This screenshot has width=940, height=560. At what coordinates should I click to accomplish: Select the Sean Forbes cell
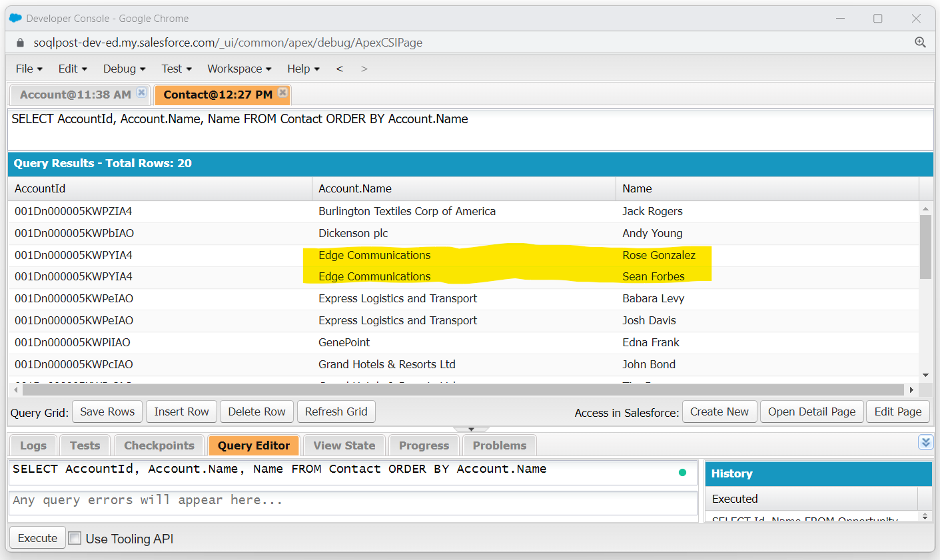pos(767,276)
